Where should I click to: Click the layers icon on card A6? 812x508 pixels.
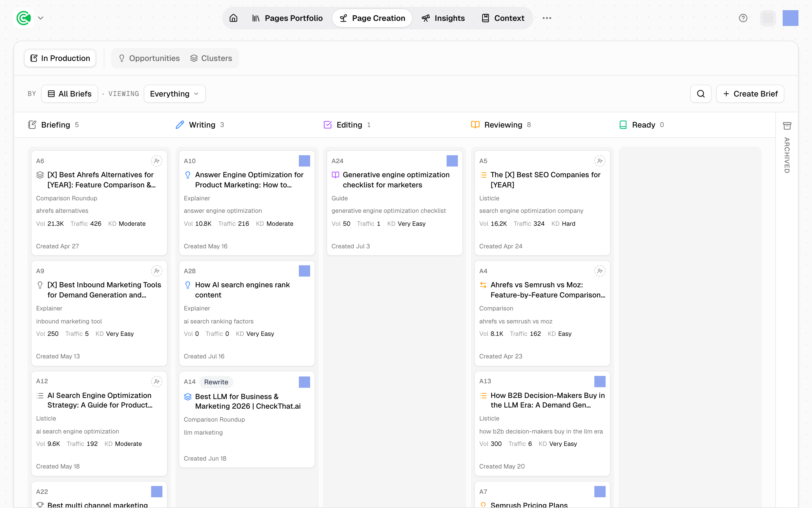(x=40, y=175)
